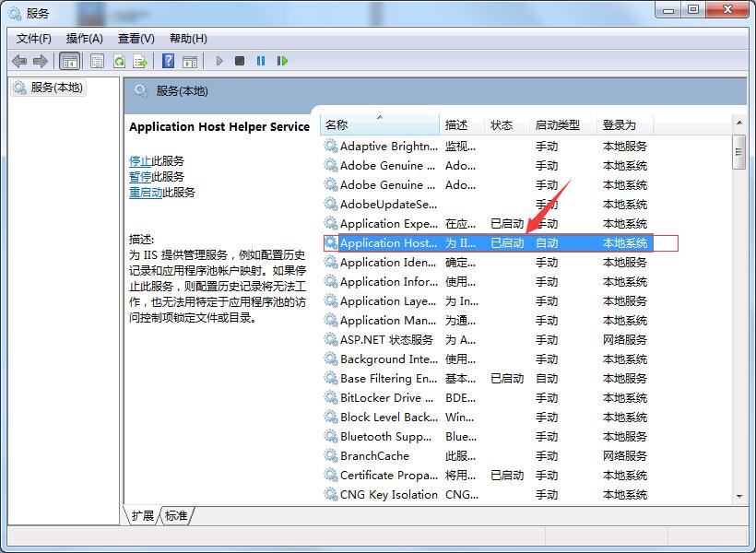Stop the service with the black square icon
Image resolution: width=756 pixels, height=553 pixels.
[241, 61]
